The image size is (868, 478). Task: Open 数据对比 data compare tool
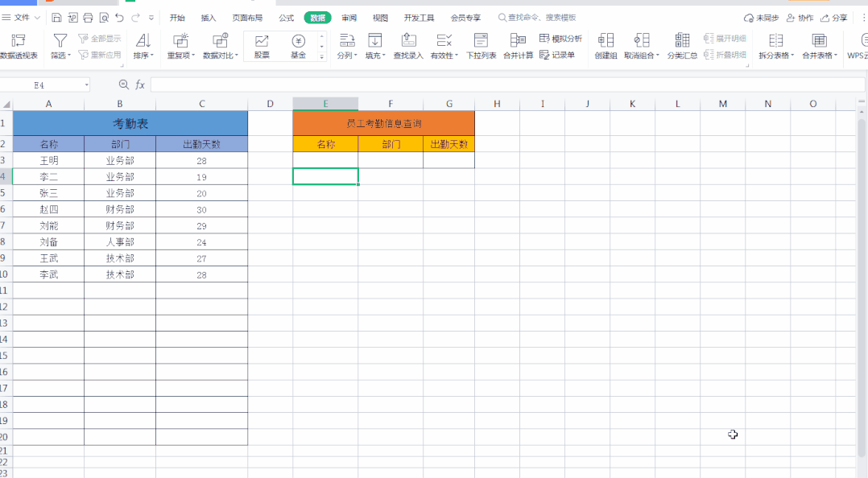click(221, 46)
